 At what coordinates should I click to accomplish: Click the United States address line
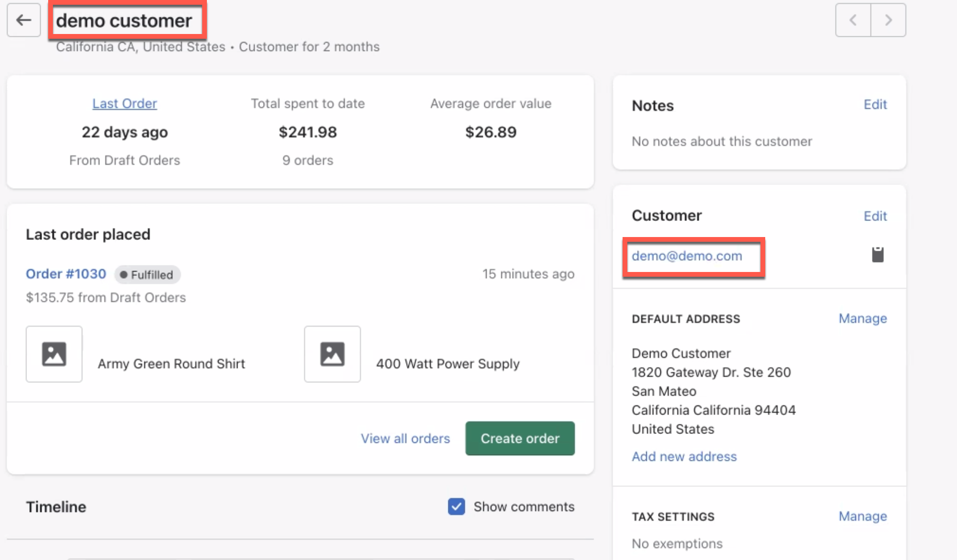click(673, 429)
